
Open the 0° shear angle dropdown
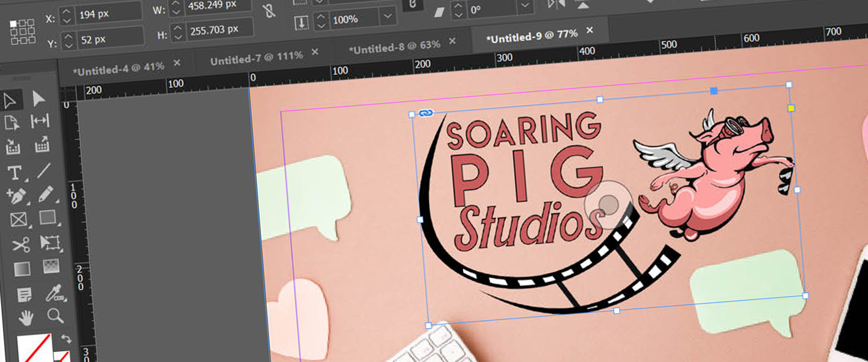click(x=525, y=6)
